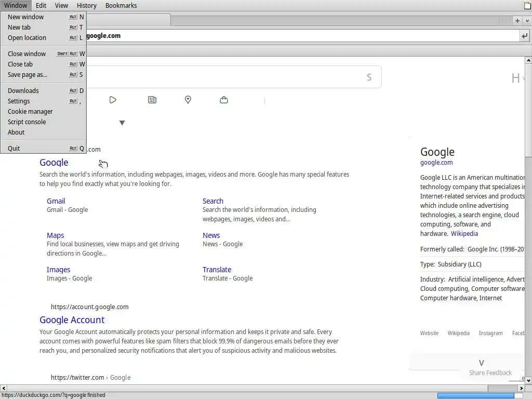This screenshot has height=399, width=532.
Task: Click the search S icon in search box
Action: coord(369,77)
